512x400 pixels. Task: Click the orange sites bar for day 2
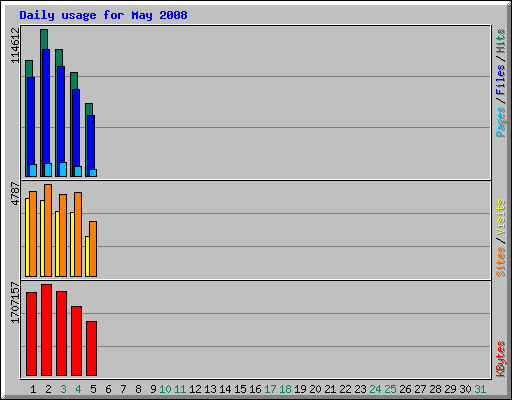point(48,230)
